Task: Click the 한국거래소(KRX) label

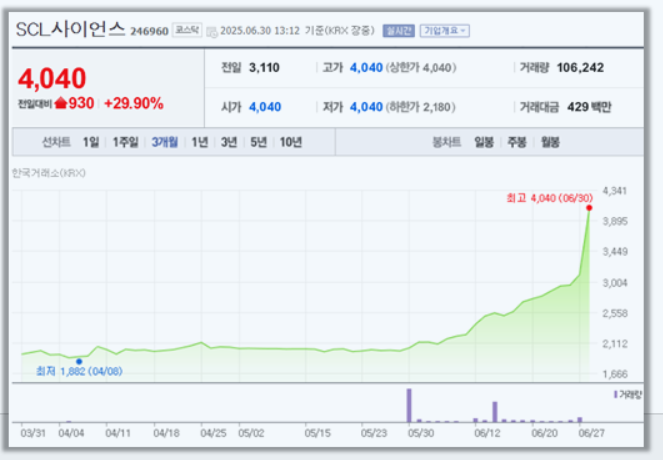Action: (49, 173)
